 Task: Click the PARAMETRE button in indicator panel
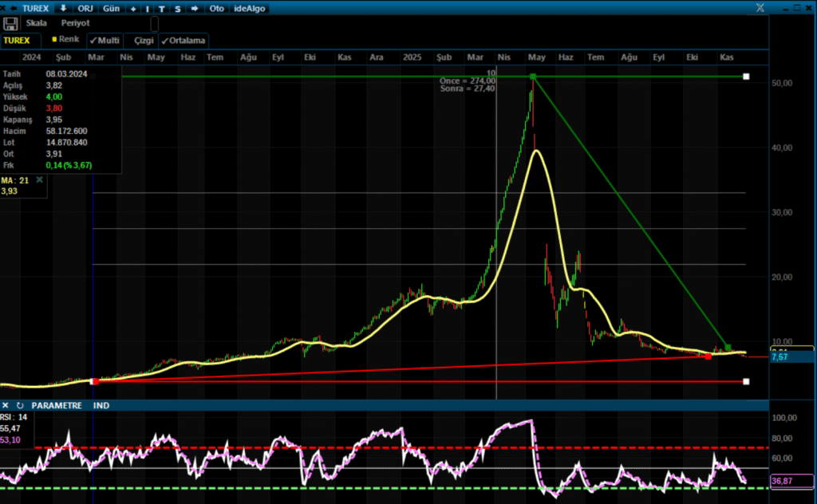[x=57, y=406]
